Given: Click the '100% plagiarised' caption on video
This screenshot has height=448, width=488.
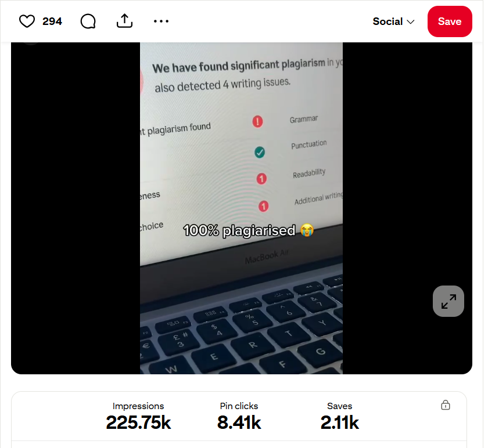Looking at the screenshot, I should 248,231.
